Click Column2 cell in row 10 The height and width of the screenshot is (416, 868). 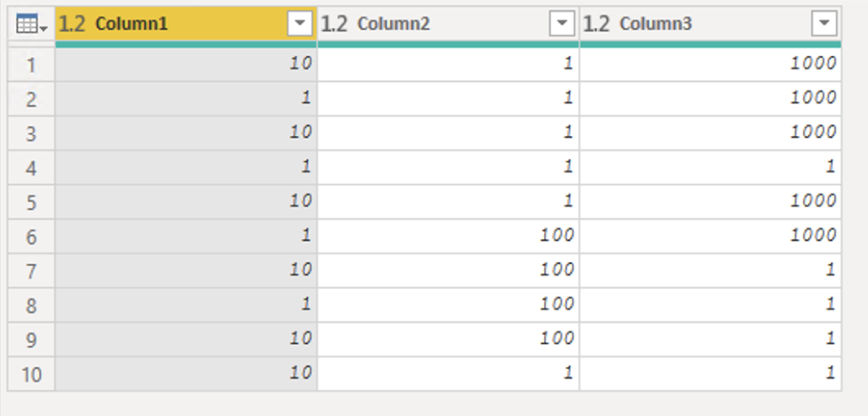448,374
